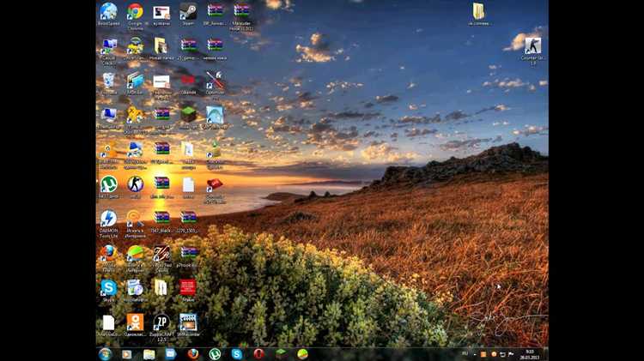Select the folder with photo thumbnail icon

pyautogui.click(x=161, y=47)
